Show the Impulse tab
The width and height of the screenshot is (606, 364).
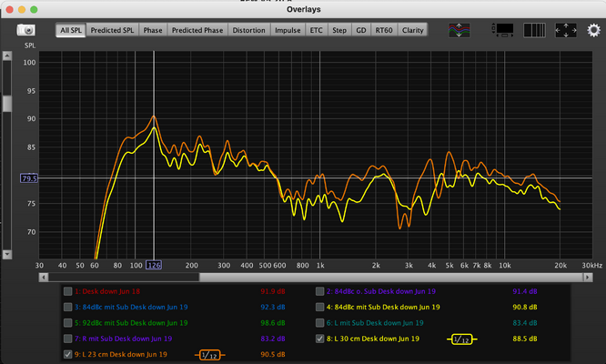pyautogui.click(x=288, y=30)
